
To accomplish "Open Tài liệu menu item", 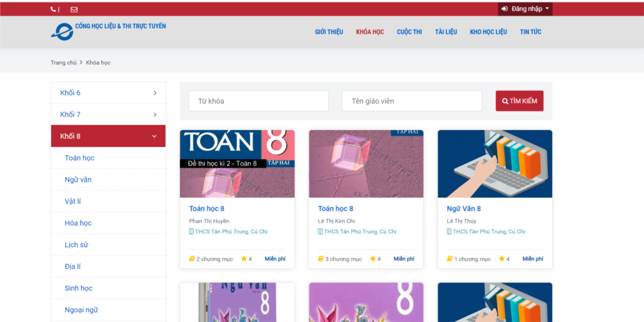I will tap(446, 32).
